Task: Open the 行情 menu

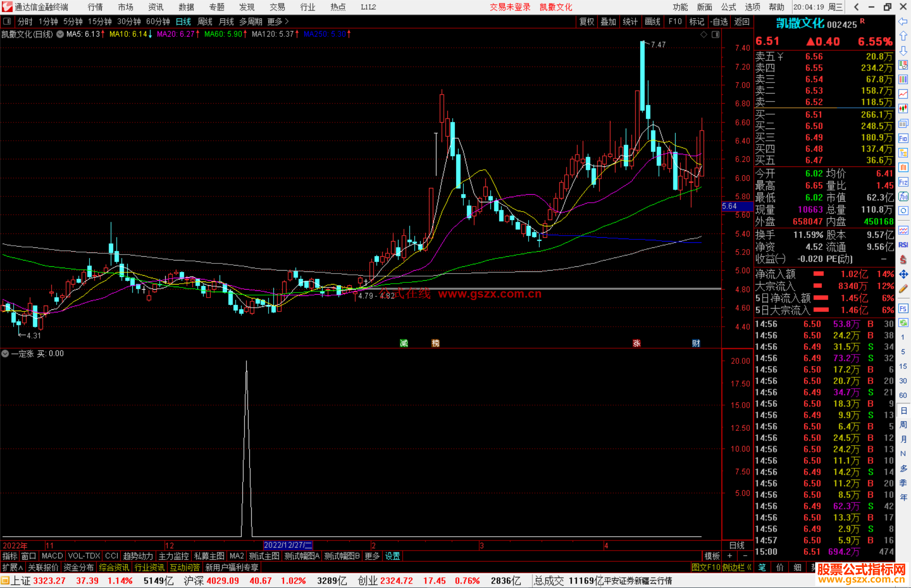Action: tap(95, 7)
